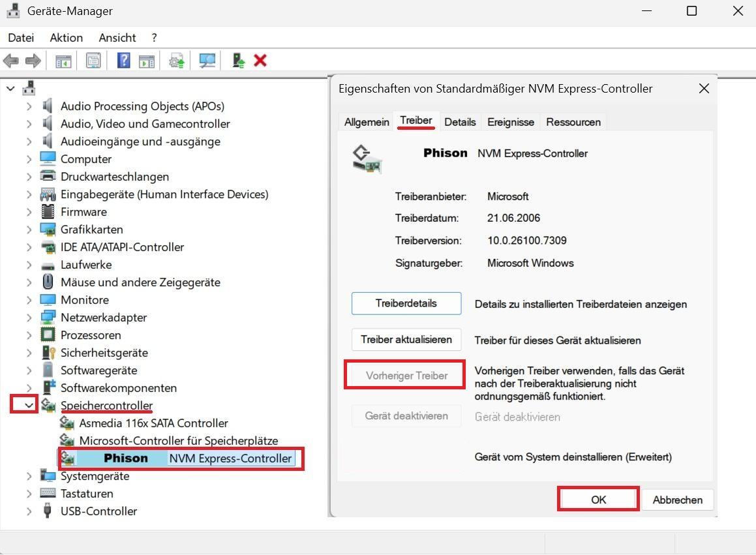Click the update driver toolbar icon
Viewport: 756px width, 555px height.
[x=177, y=61]
